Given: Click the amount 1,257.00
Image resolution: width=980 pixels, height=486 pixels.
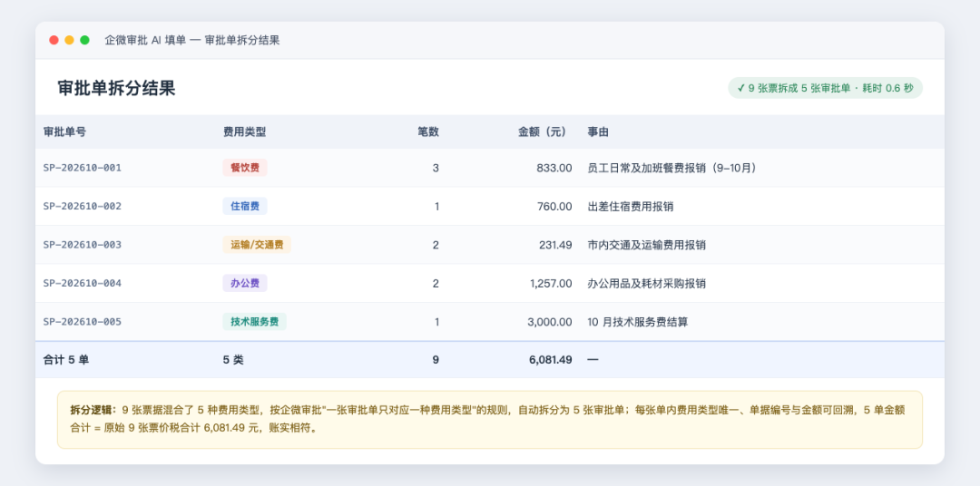Looking at the screenshot, I should tap(551, 283).
